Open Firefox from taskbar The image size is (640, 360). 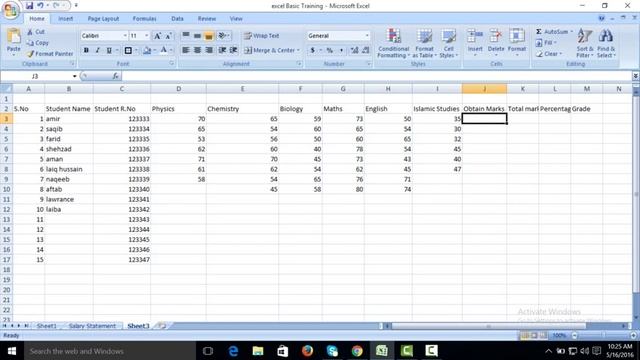pyautogui.click(x=307, y=351)
